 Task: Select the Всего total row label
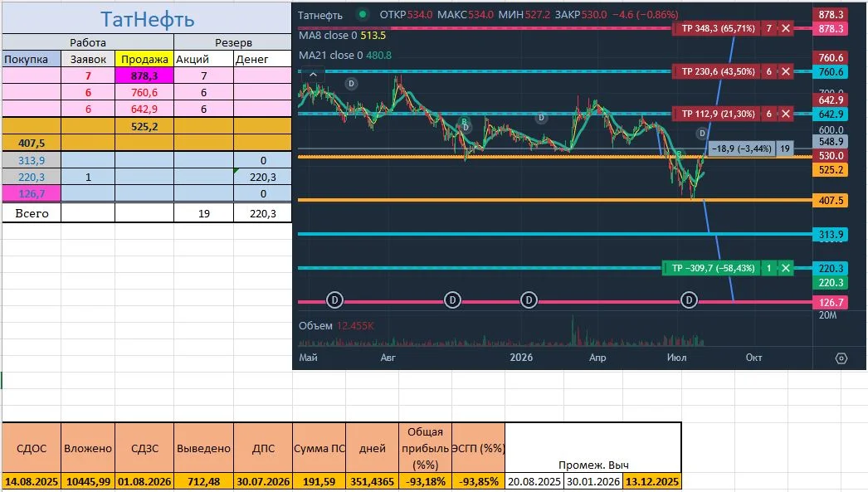point(32,213)
